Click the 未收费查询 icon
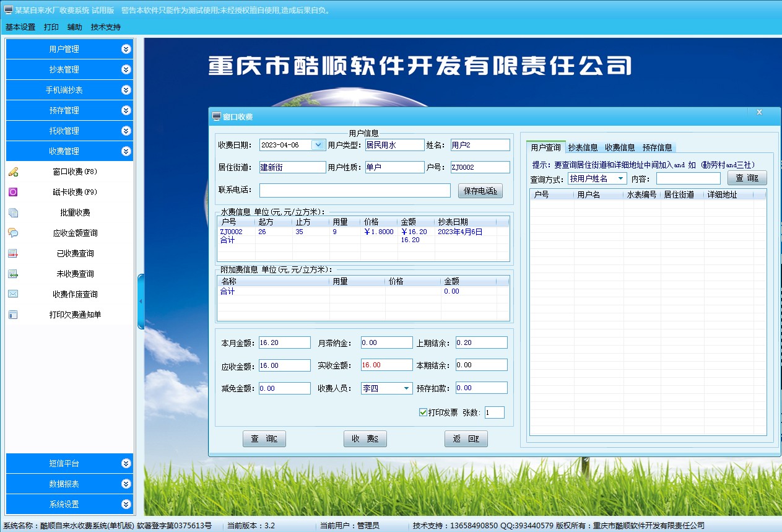 [x=13, y=274]
